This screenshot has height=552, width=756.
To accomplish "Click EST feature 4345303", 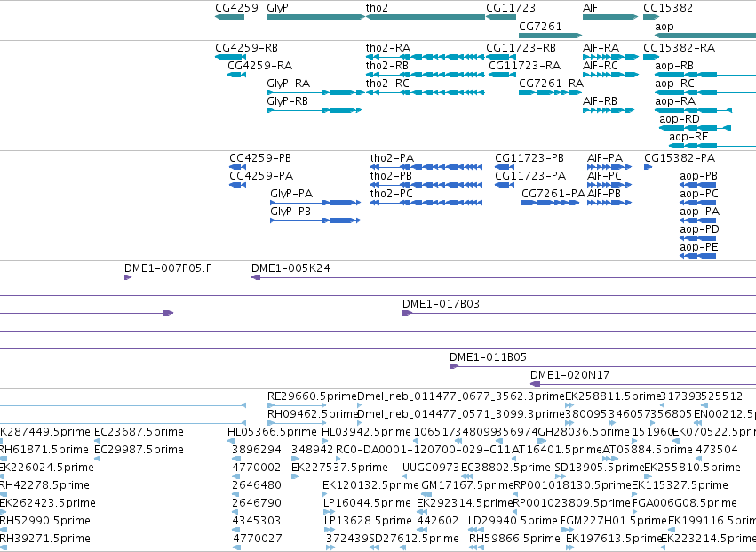I will [x=257, y=521].
